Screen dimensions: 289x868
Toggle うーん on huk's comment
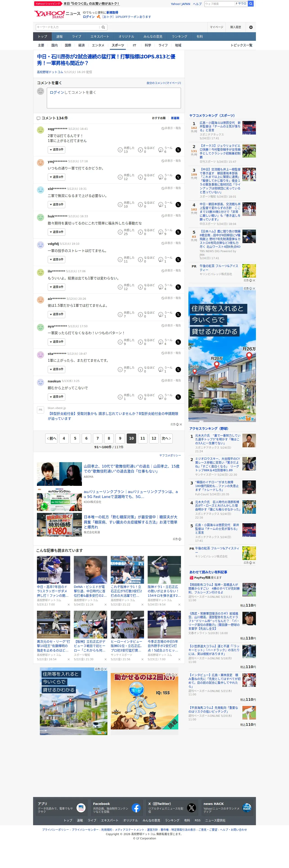click(165, 232)
